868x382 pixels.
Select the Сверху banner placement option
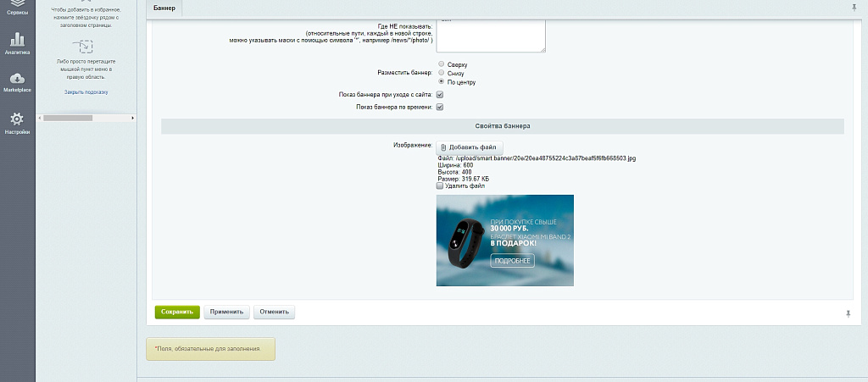pos(441,64)
